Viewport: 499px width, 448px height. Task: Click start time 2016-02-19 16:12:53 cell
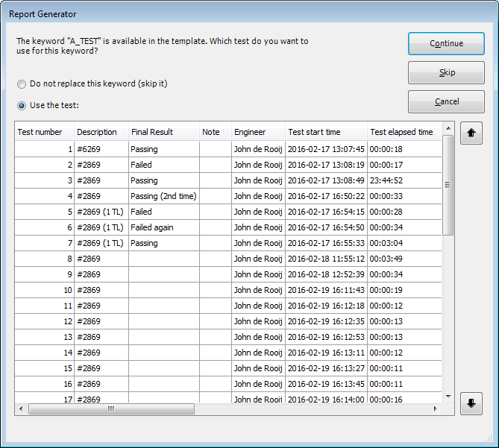click(326, 337)
